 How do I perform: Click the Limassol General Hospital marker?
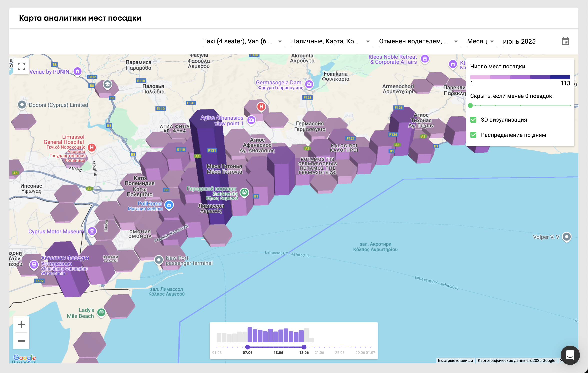click(x=92, y=147)
